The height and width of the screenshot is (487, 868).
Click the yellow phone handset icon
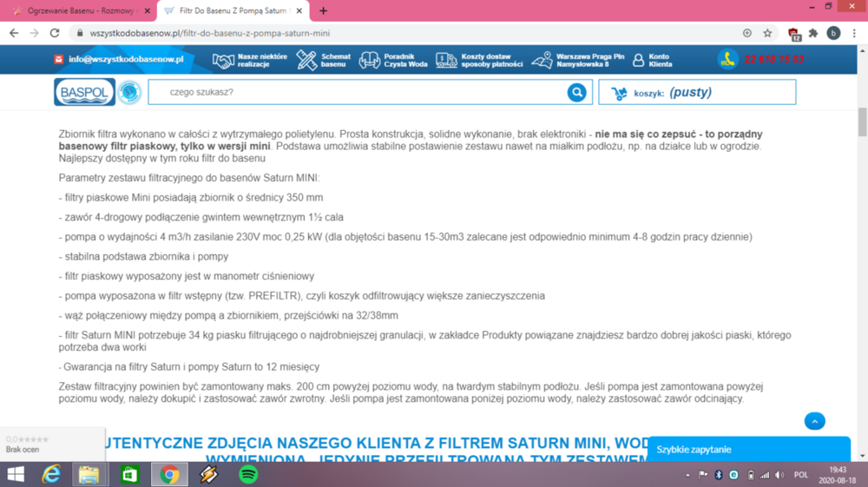(x=727, y=59)
